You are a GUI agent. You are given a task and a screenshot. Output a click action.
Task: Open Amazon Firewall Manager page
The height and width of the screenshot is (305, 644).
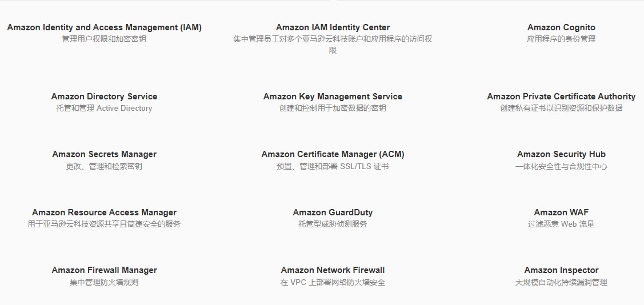104,270
